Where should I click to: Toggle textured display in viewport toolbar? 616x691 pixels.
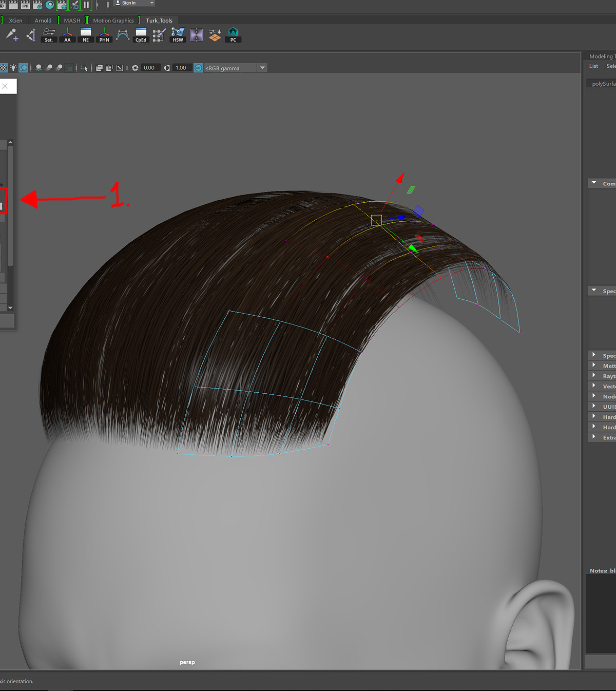pyautogui.click(x=4, y=68)
